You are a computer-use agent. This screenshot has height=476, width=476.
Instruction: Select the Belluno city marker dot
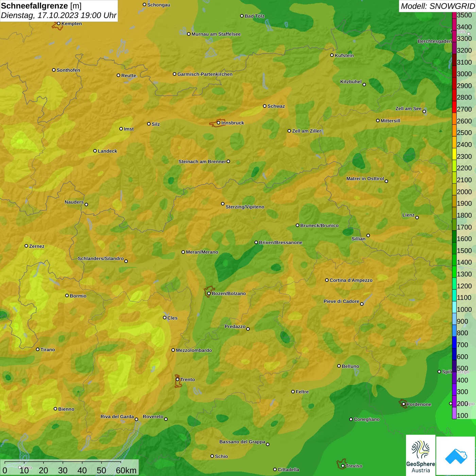(x=339, y=366)
